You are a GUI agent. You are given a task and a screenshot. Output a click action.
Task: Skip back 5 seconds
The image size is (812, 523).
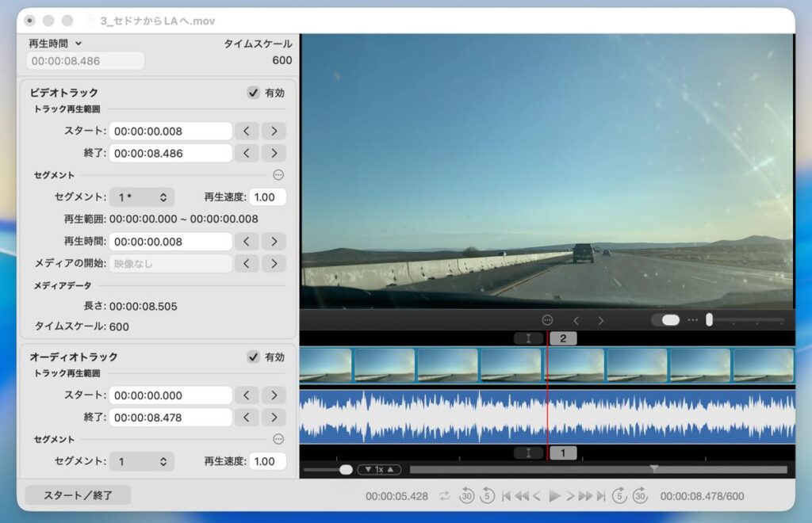pos(487,495)
